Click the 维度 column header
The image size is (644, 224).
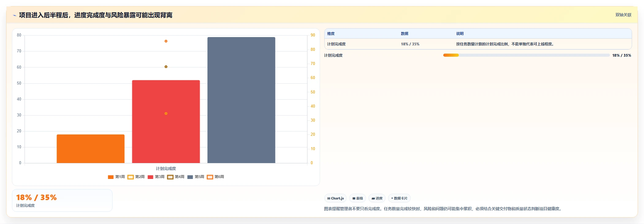point(331,34)
